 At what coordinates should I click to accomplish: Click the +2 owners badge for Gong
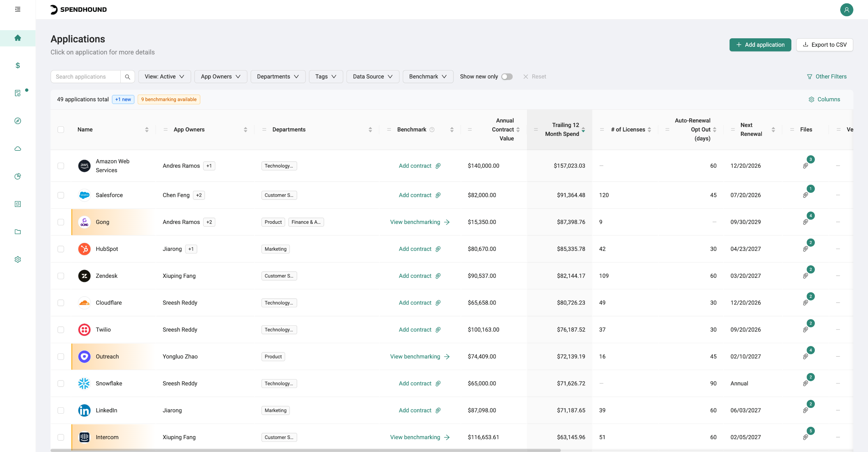coord(209,222)
